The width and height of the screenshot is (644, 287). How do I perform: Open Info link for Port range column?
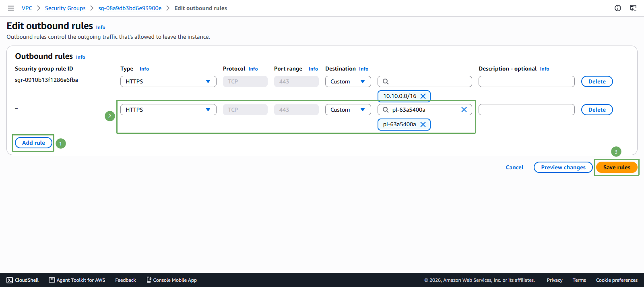[313, 69]
